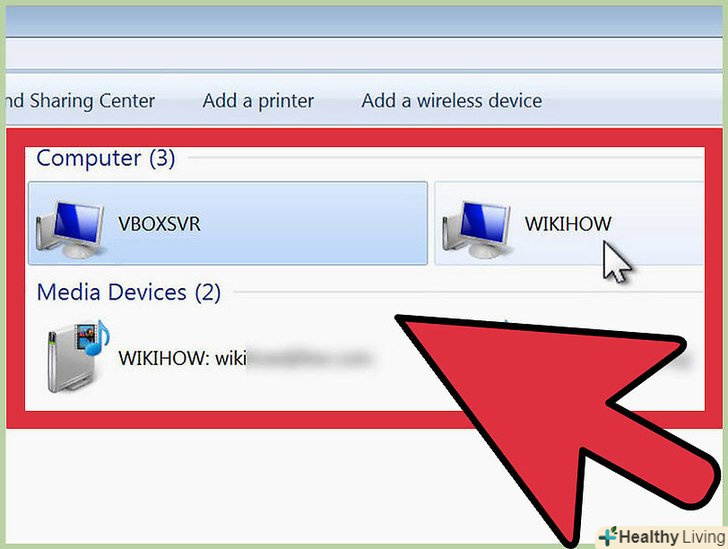The height and width of the screenshot is (549, 728).
Task: Click the window title bar
Action: (364, 21)
